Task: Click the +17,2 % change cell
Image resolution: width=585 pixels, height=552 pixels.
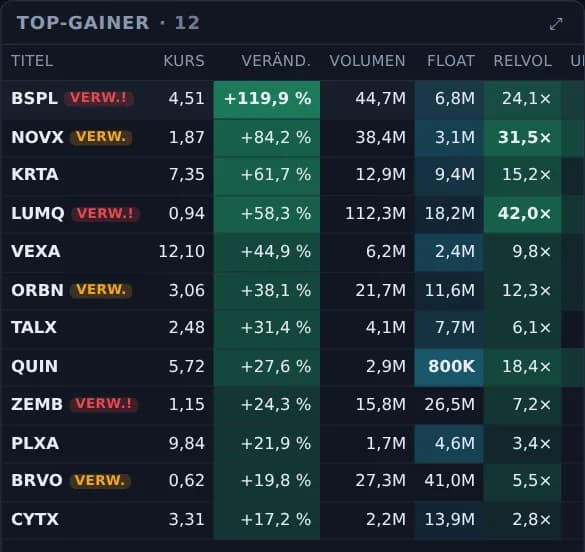Action: 267,520
